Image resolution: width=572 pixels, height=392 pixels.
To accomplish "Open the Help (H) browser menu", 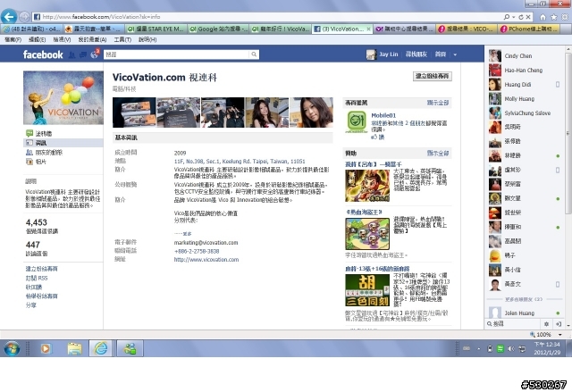I will (x=147, y=39).
